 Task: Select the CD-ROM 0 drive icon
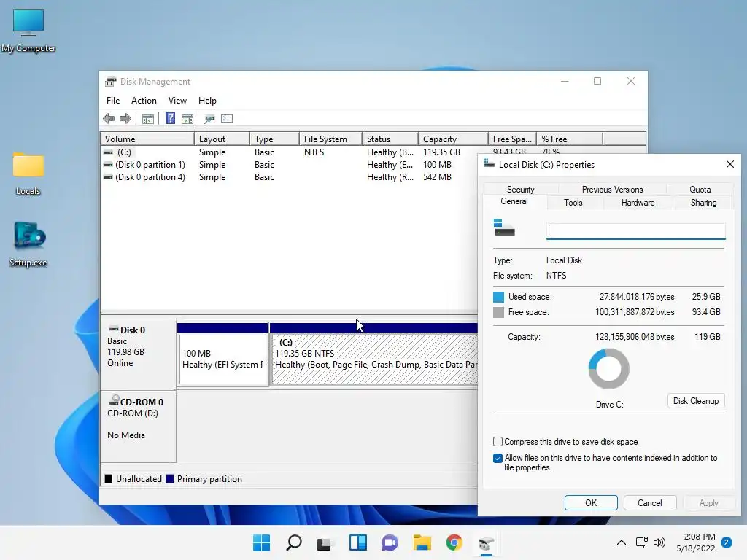[114, 400]
